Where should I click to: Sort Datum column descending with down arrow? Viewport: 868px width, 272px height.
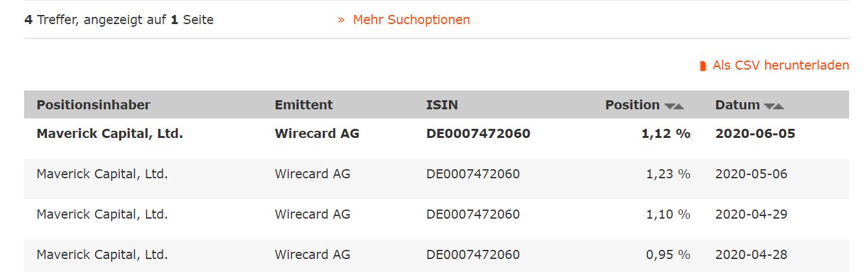pyautogui.click(x=770, y=106)
